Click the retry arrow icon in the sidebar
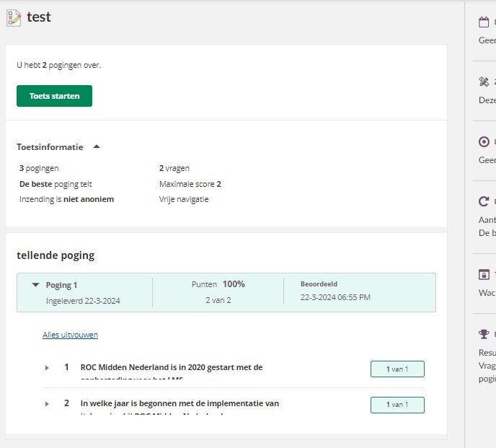 [x=484, y=202]
